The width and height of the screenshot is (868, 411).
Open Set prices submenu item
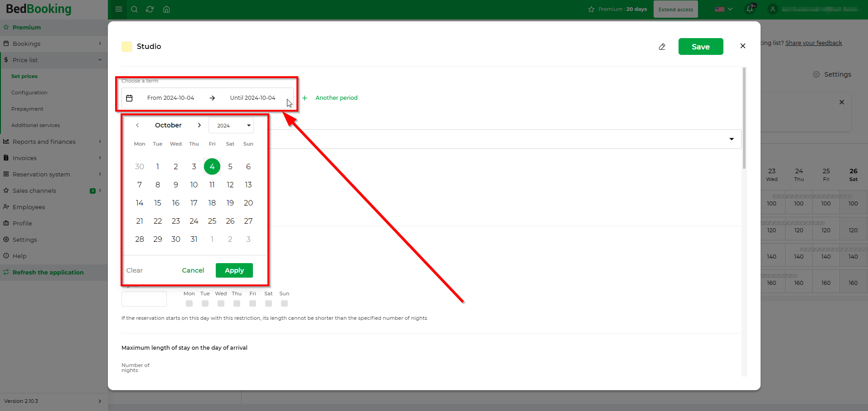(x=24, y=76)
